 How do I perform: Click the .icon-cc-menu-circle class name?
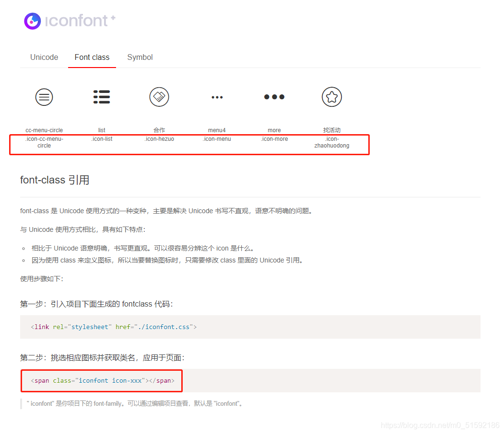tap(44, 142)
